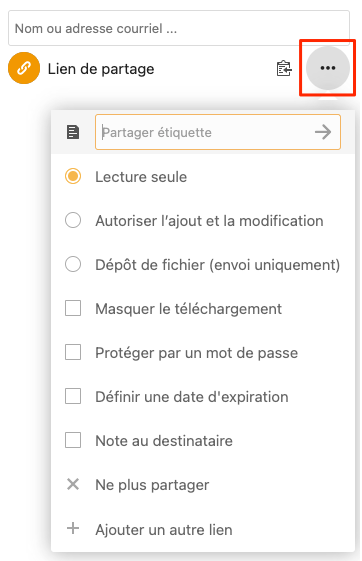362x561 pixels.
Task: Click the Nom ou adresse courriel field
Action: click(179, 28)
